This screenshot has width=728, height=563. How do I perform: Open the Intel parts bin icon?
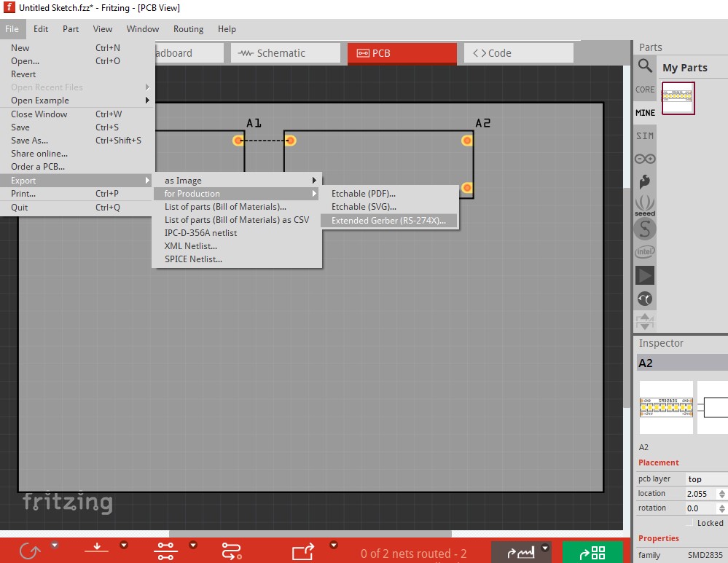pyautogui.click(x=645, y=252)
